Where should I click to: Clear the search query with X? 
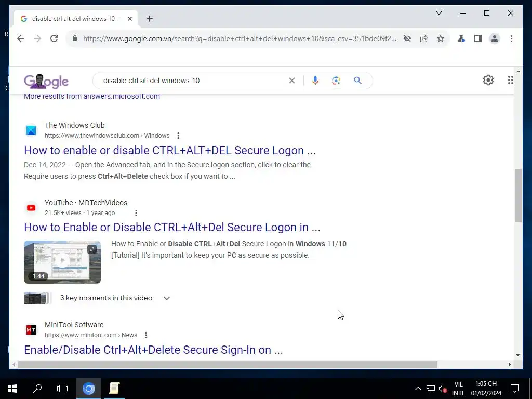click(292, 81)
